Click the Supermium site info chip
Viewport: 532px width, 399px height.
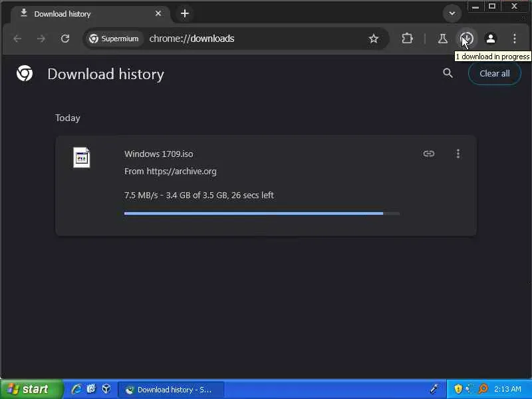click(x=114, y=39)
